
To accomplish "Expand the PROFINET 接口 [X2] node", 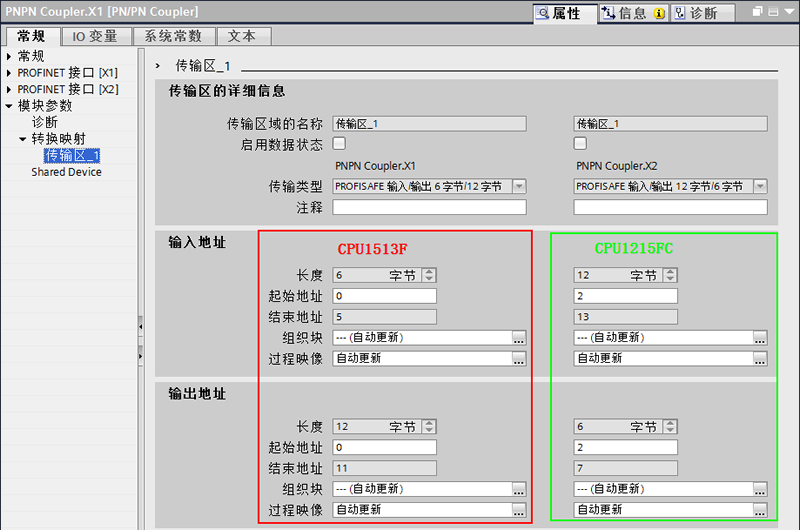I will point(9,89).
